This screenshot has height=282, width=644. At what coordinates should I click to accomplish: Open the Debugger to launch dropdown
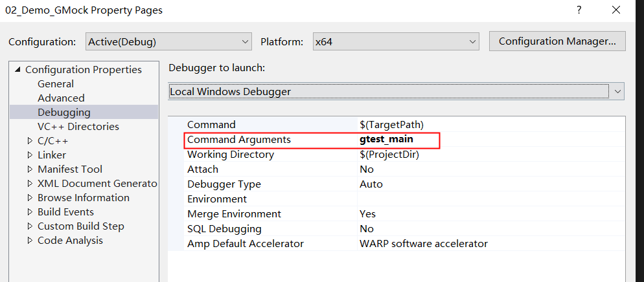pos(396,91)
